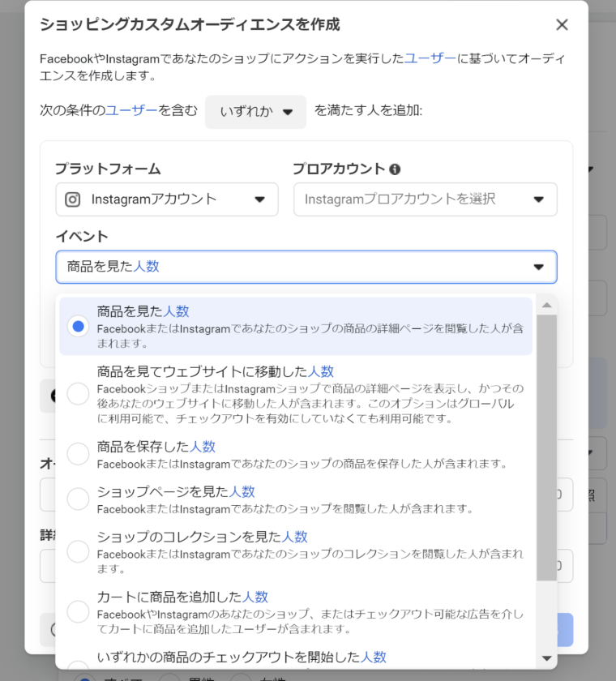Expand the Instagramプロアカウントを選択 dropdown
The height and width of the screenshot is (681, 616).
pos(425,199)
